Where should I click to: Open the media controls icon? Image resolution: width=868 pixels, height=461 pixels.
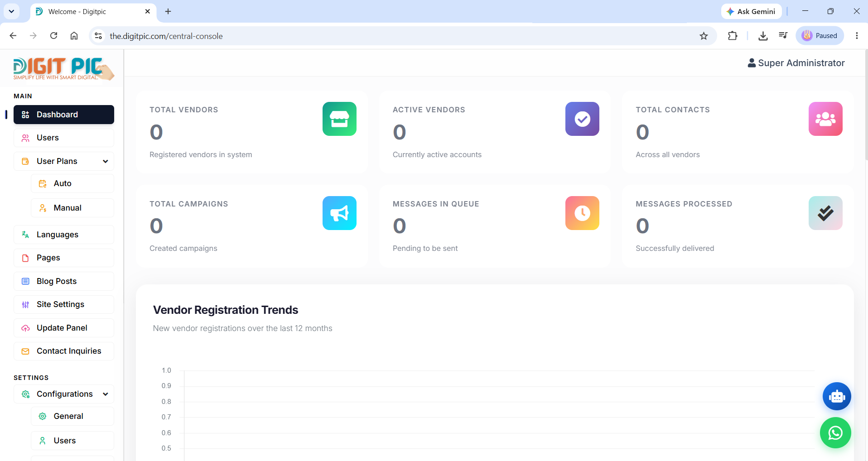783,36
